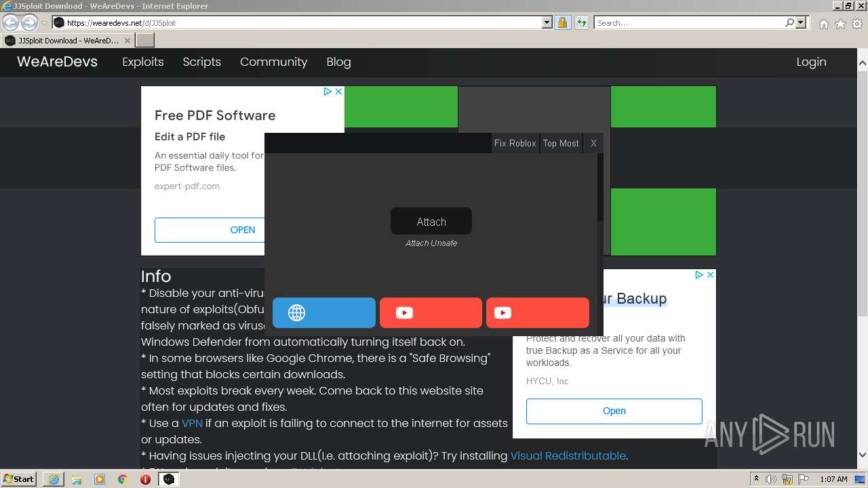The height and width of the screenshot is (488, 868).
Task: Click the WeAreDevs site logo
Action: (57, 62)
